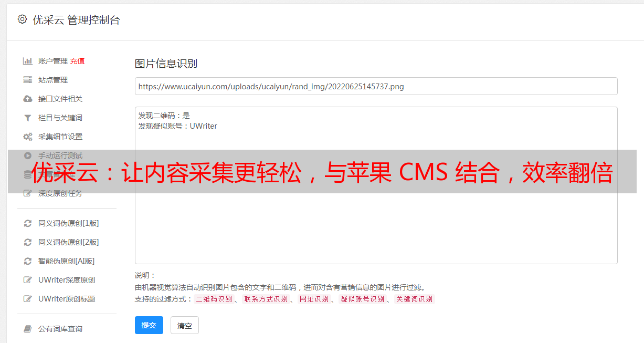Screen dimensions: 644x343
Task: Click the cloud upload icon for 接口文件相关
Action: [28, 99]
